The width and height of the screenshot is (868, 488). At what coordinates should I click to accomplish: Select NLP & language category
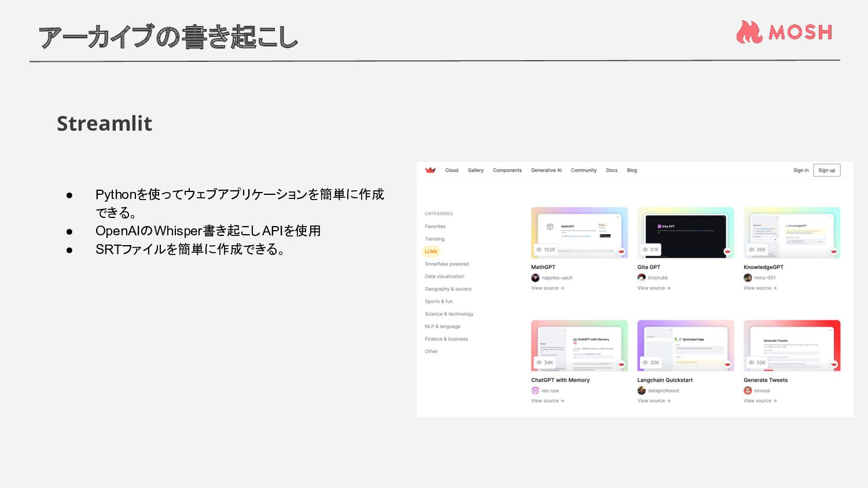click(443, 327)
